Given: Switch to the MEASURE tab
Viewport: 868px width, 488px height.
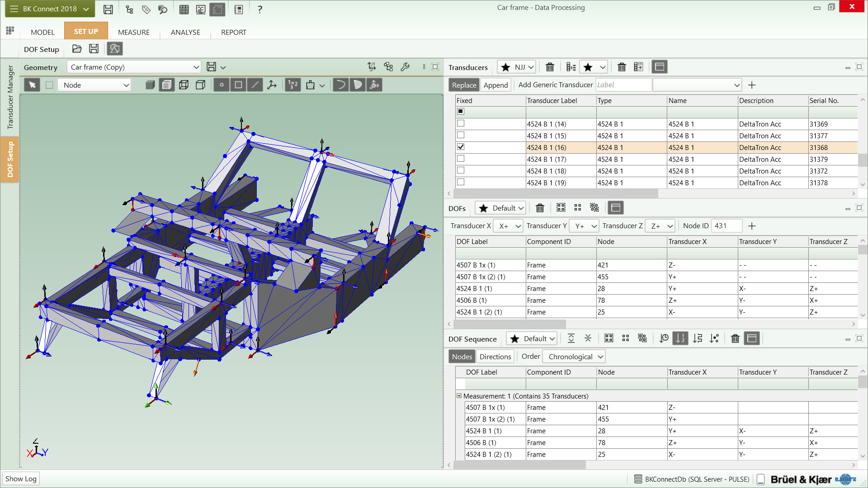Looking at the screenshot, I should [x=133, y=32].
